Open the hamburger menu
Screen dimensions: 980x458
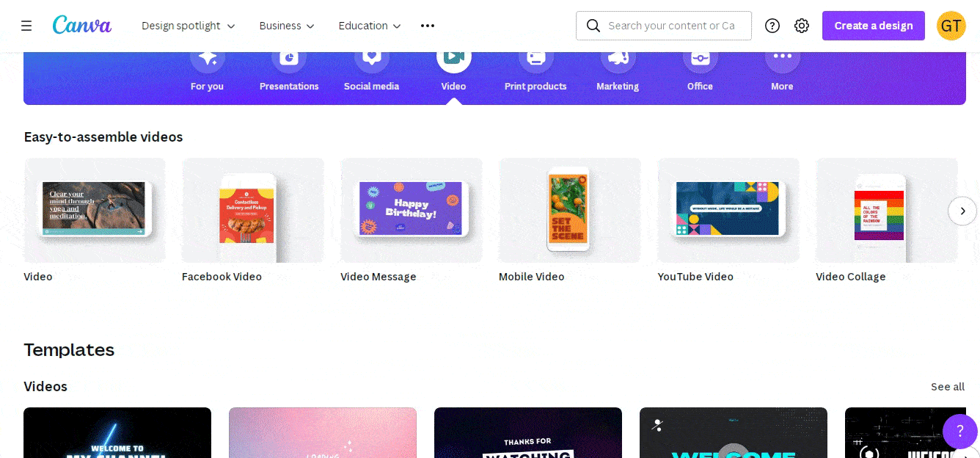click(26, 26)
